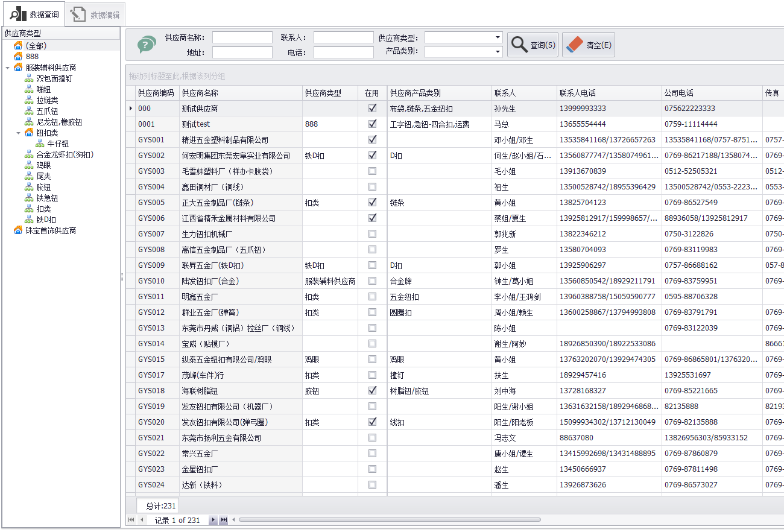The height and width of the screenshot is (532, 784).
Task: Click the 清空(E) eraser button
Action: tap(589, 45)
